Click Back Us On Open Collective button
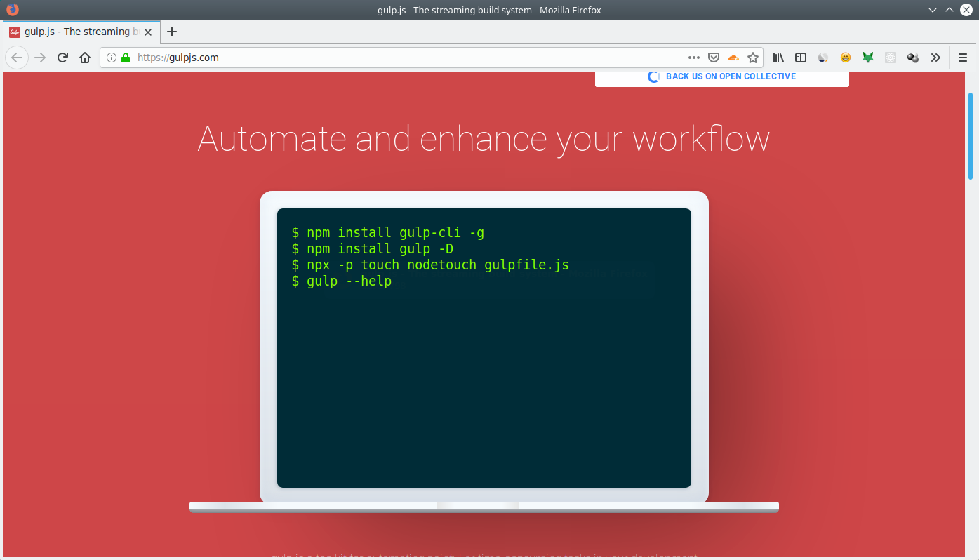The height and width of the screenshot is (560, 979). point(722,76)
